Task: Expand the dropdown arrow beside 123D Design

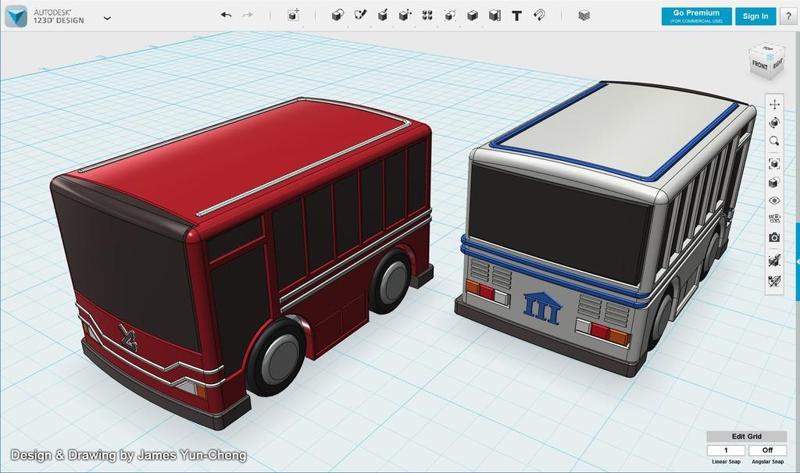Action: [x=107, y=18]
